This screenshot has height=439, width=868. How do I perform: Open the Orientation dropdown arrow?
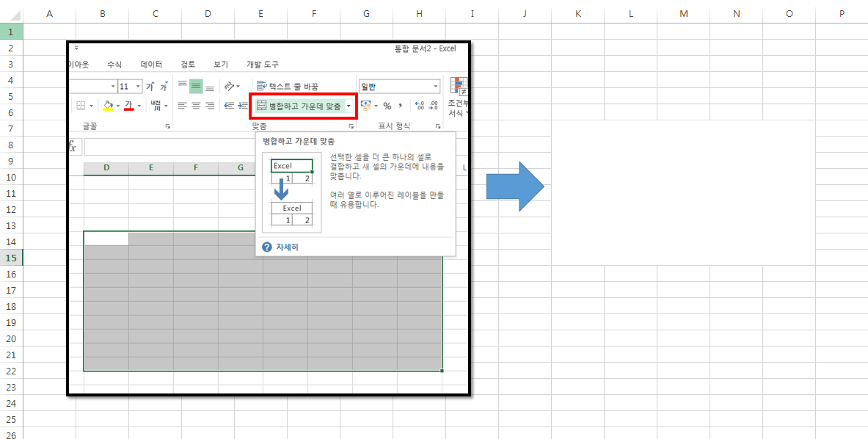coord(238,87)
